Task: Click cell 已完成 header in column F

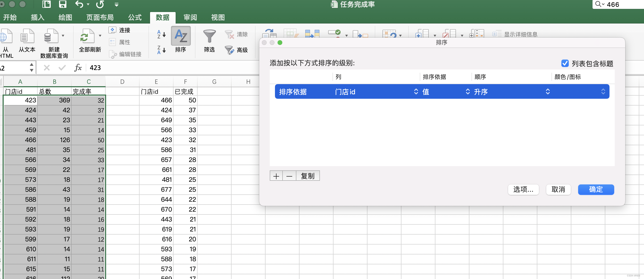Action: 185,91
